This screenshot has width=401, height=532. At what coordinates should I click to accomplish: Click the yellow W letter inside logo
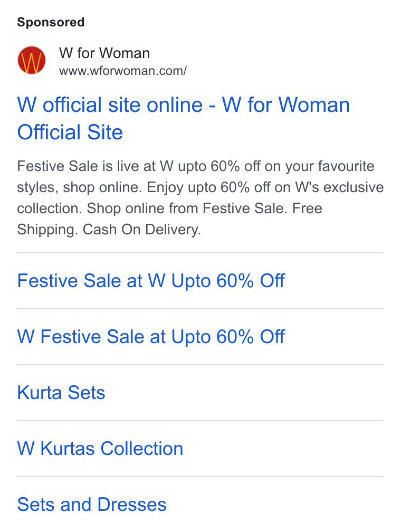[x=32, y=61]
